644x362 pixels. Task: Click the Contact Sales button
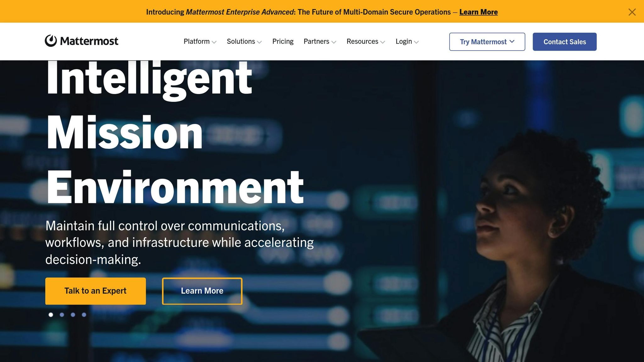pyautogui.click(x=564, y=42)
